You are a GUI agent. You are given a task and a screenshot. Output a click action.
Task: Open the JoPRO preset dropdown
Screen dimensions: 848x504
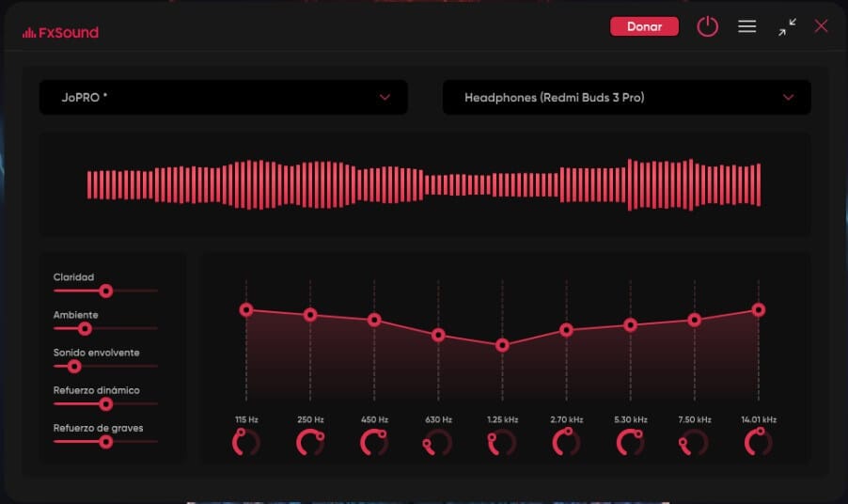(223, 97)
